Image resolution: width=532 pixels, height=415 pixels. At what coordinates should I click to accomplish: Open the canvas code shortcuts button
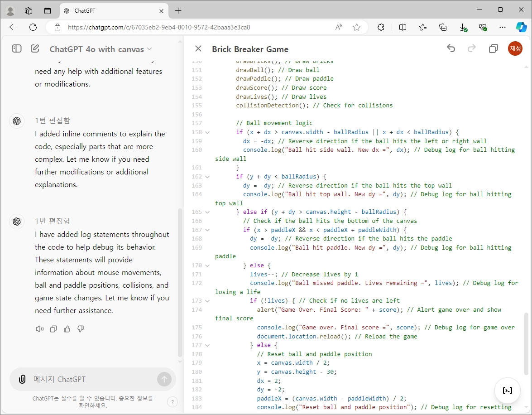point(507,390)
